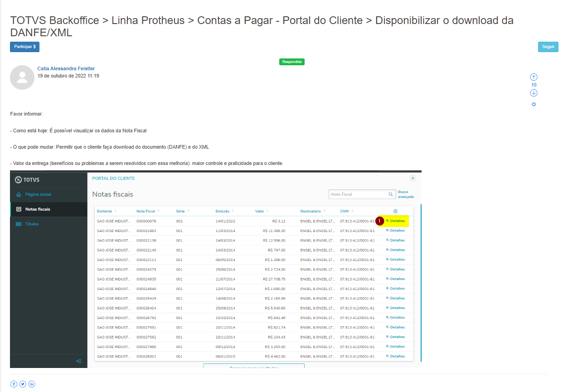The image size is (563, 392).
Task: Click the downvote arrow below the vote count
Action: [534, 93]
